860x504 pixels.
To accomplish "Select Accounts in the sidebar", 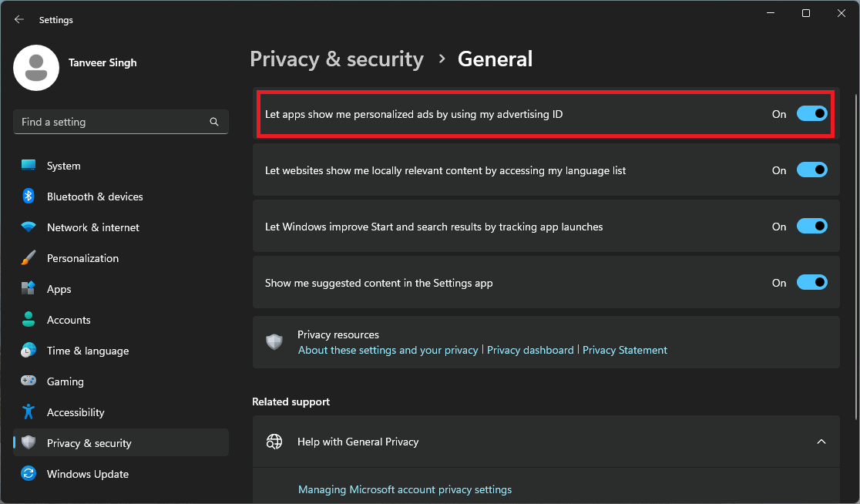I will click(x=69, y=319).
